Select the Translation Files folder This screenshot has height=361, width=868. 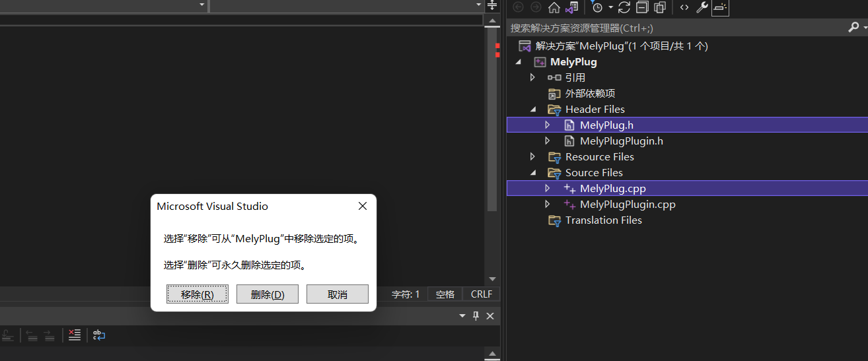click(x=604, y=220)
